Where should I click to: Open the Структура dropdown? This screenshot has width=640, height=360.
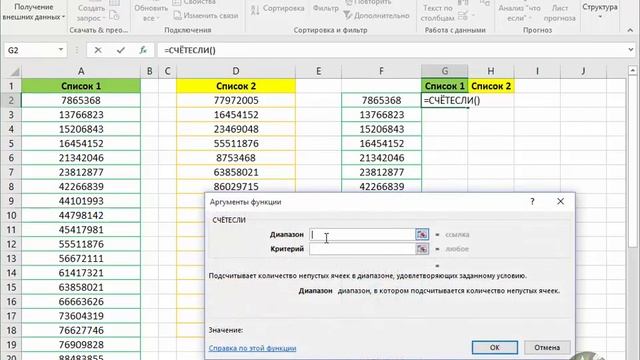coord(600,11)
